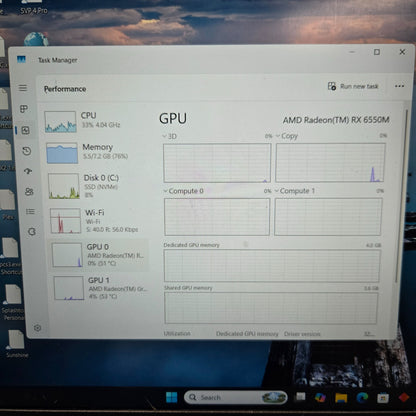Open the Compute 1 engine dropdown
Screen dimensions: 416x416
295,191
